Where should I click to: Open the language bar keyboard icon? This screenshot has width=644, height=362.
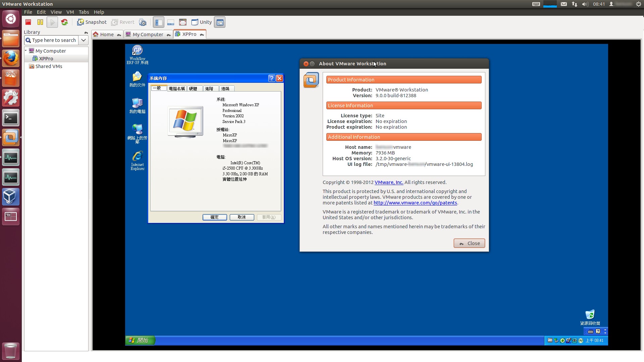pyautogui.click(x=591, y=331)
